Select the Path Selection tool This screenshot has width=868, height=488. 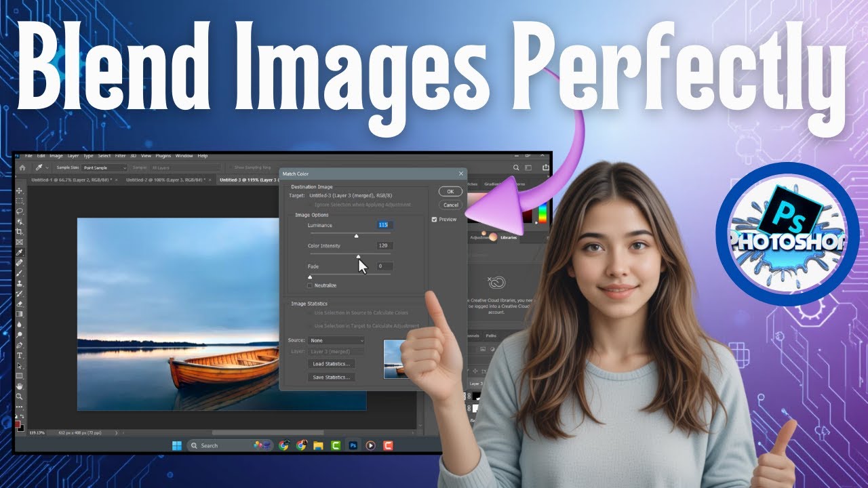(x=20, y=365)
